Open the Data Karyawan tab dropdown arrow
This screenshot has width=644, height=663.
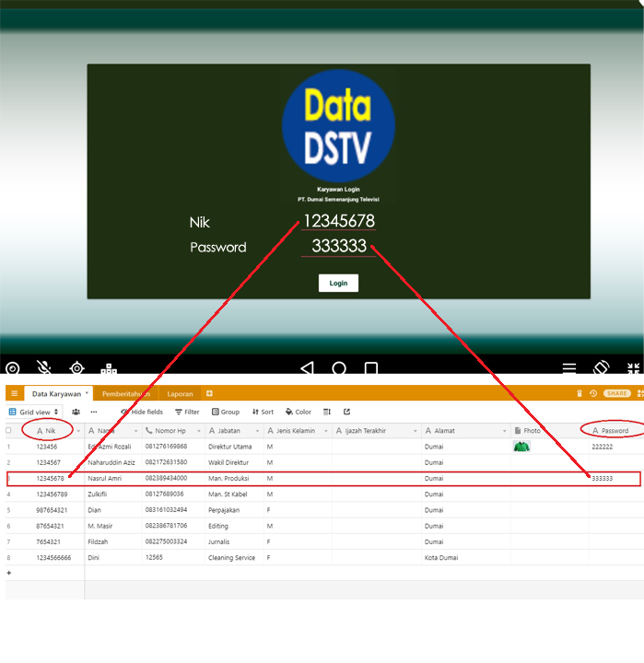(87, 393)
